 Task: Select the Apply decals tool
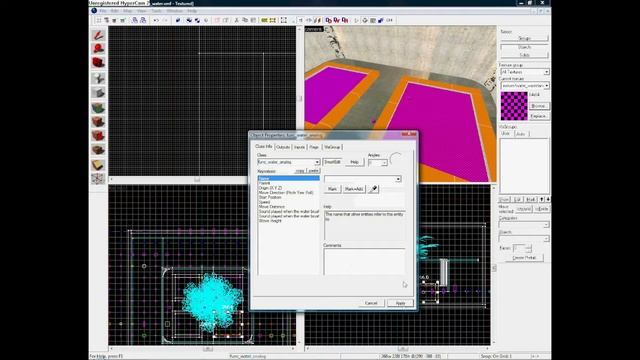[98, 135]
